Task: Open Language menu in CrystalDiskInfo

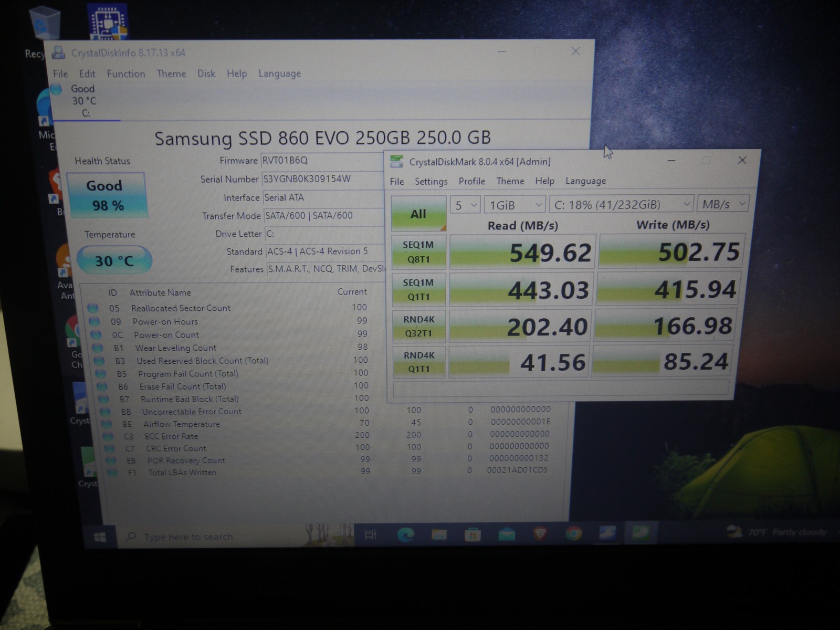Action: coord(279,73)
